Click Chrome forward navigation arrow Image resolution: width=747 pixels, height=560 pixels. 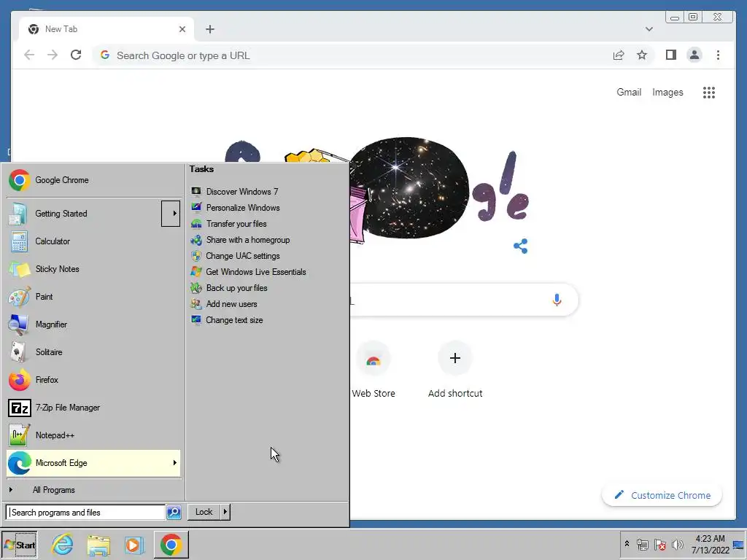53,55
